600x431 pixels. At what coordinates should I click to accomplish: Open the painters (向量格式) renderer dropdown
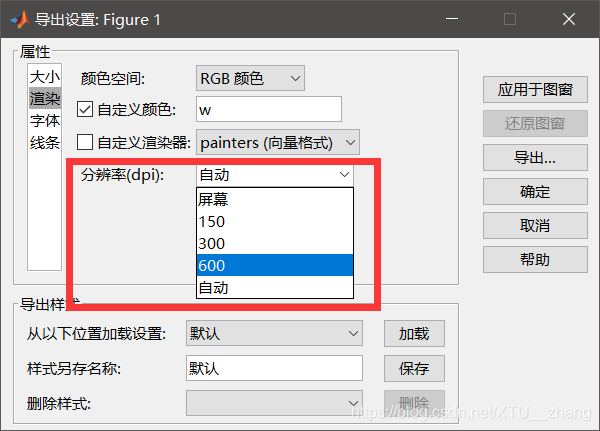pos(278,142)
